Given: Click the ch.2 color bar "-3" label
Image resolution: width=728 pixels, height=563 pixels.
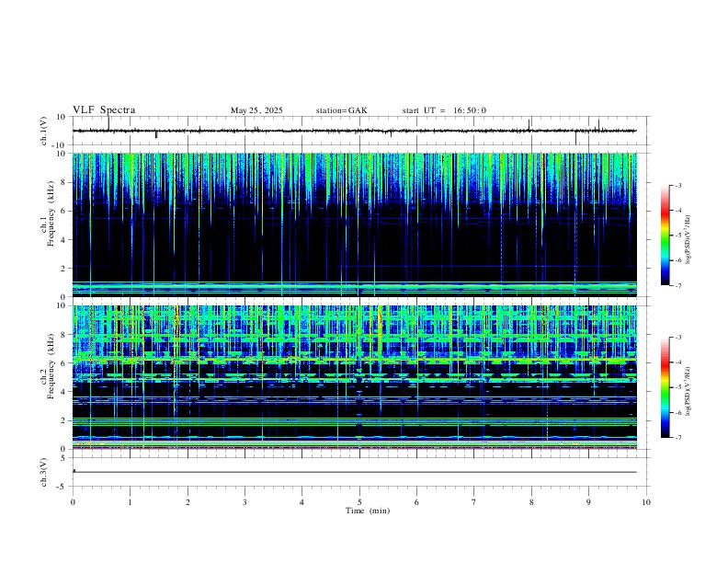Looking at the screenshot, I should point(677,338).
